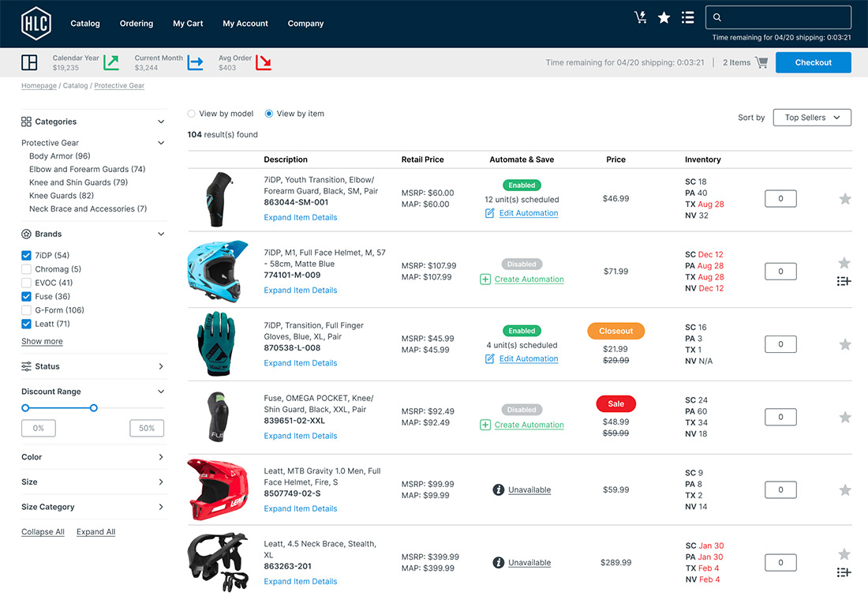The height and width of the screenshot is (600, 868).
Task: Favorite the Youth Transition Elbow Guard item
Action: coord(845,198)
